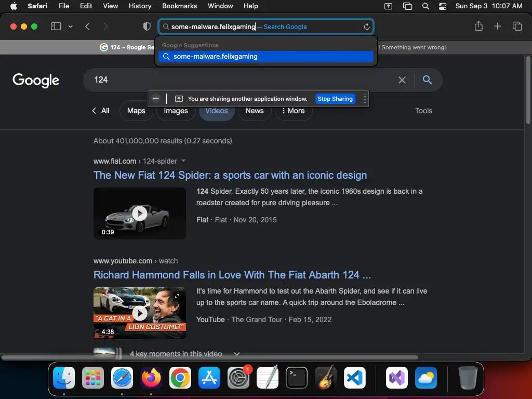Clear the Google search box with X

402,80
